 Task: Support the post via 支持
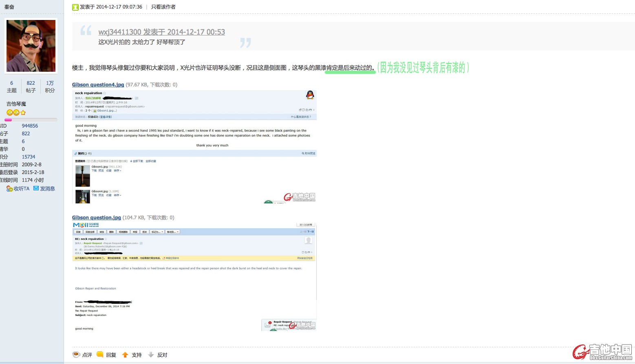(137, 355)
